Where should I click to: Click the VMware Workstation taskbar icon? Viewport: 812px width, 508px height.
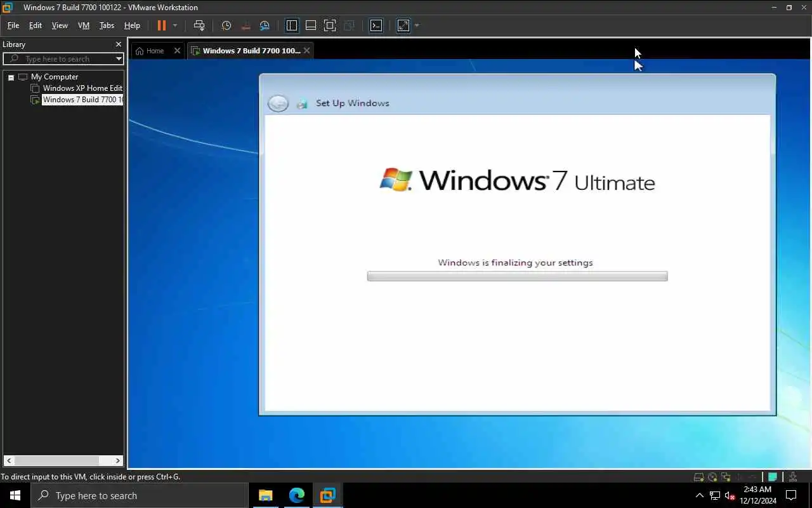[327, 495]
